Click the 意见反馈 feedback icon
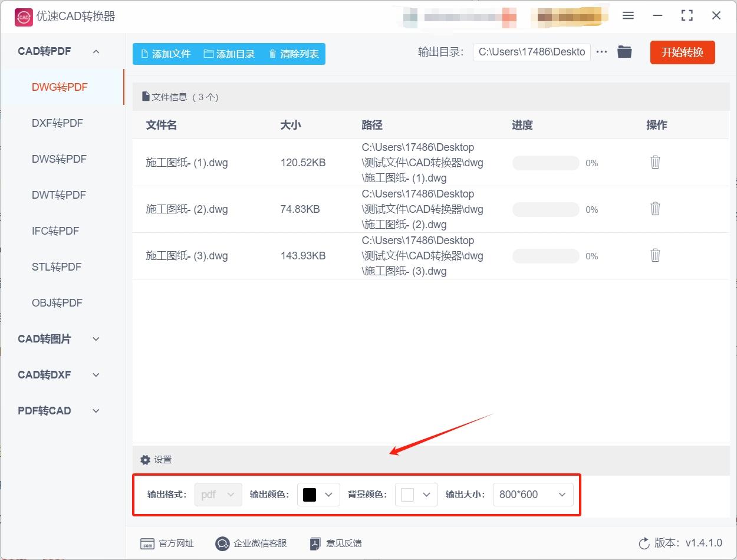The height and width of the screenshot is (560, 737). point(314,543)
